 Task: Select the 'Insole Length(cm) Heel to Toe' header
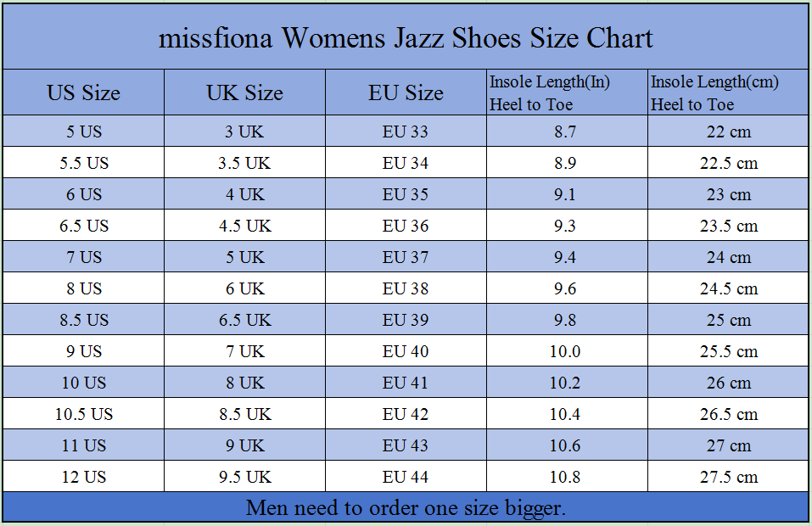coord(714,92)
